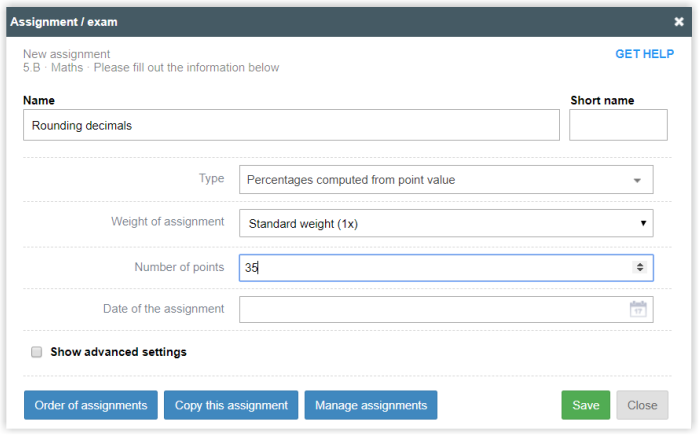Open Order of assignments
This screenshot has width=699, height=435.
point(91,405)
